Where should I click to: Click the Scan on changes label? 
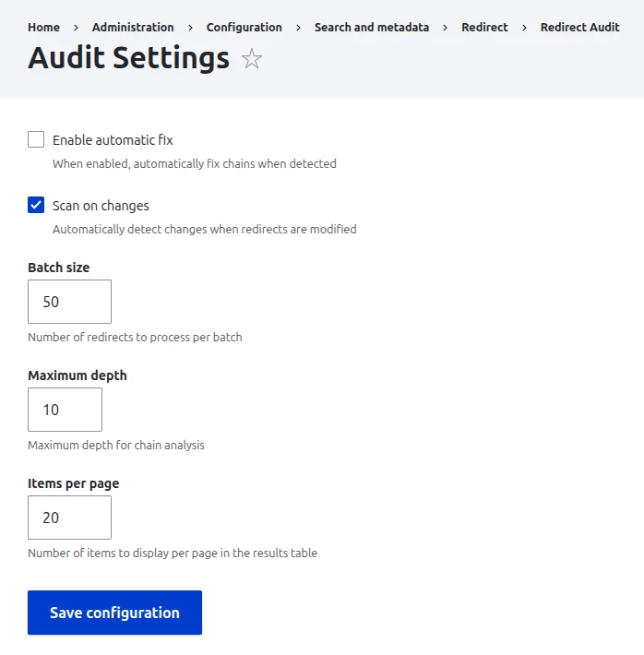point(101,206)
